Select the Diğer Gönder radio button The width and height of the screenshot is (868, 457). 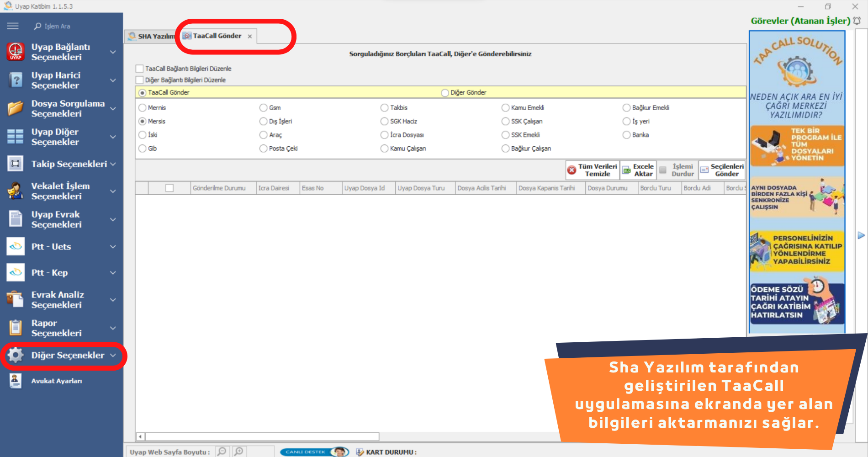pyautogui.click(x=445, y=93)
